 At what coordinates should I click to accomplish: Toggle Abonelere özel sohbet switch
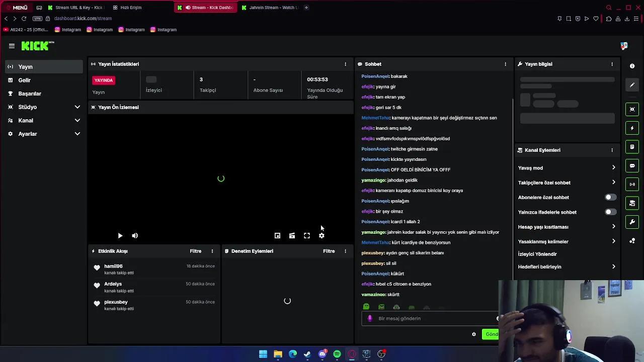[x=610, y=197]
